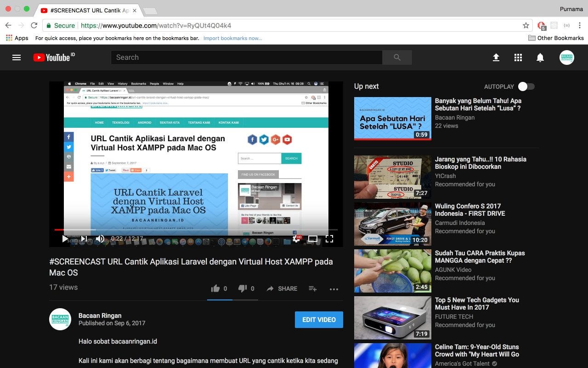Click the curly braces extension icon
This screenshot has height=368, width=588.
(x=566, y=25)
